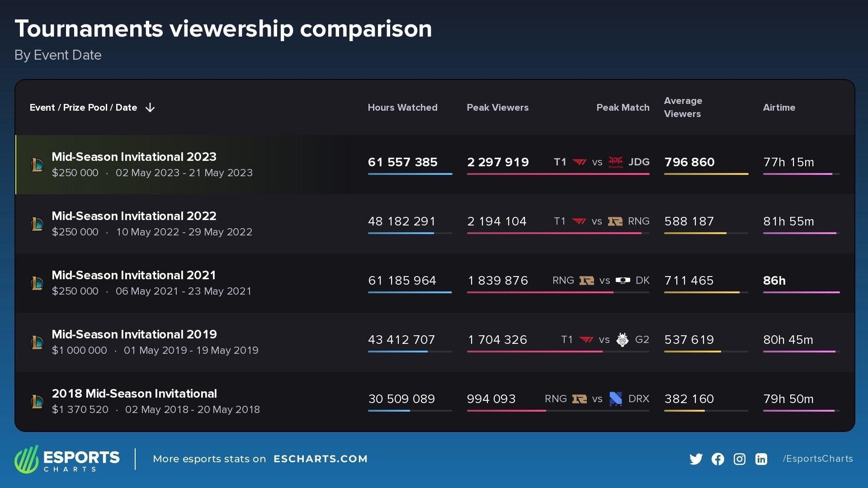Image resolution: width=868 pixels, height=488 pixels.
Task: Click average viewers value 537 619
Action: pos(689,340)
